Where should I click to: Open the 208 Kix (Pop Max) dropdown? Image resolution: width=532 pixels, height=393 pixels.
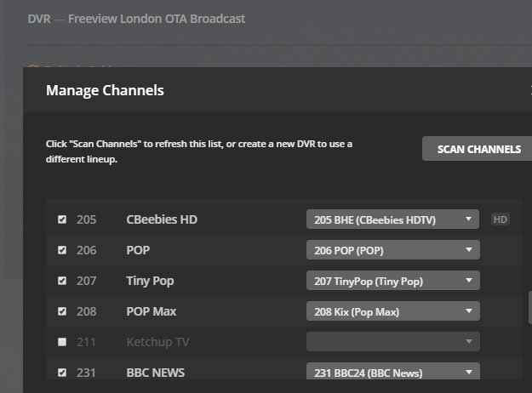click(393, 311)
